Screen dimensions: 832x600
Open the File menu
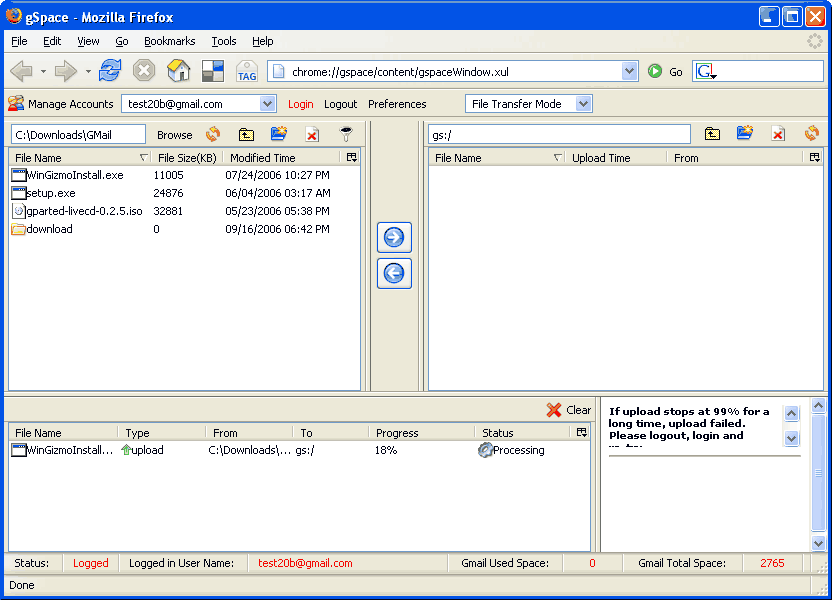coord(19,41)
